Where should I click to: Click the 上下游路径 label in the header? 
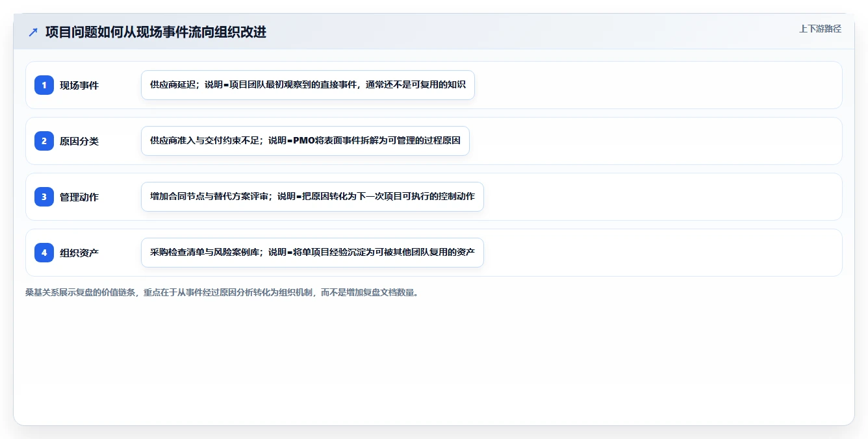point(820,29)
